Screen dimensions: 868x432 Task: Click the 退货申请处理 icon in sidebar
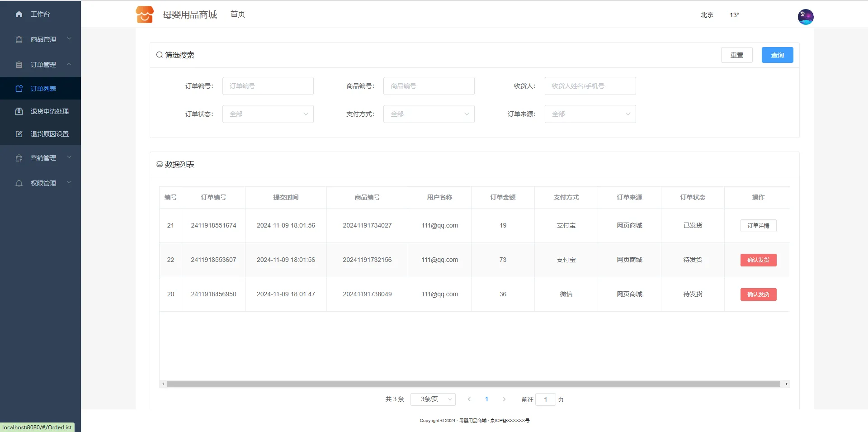pyautogui.click(x=19, y=111)
